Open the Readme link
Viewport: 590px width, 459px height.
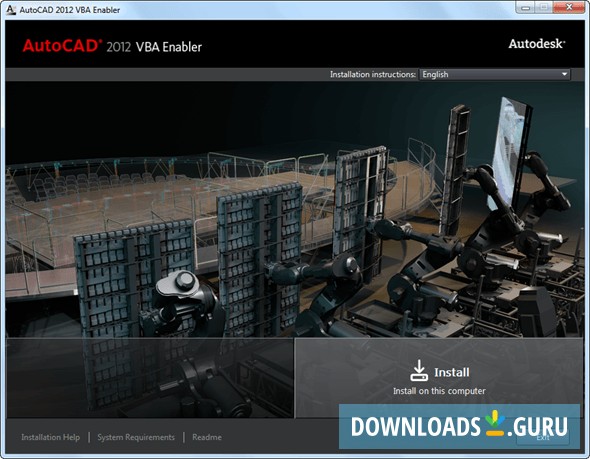pos(207,437)
